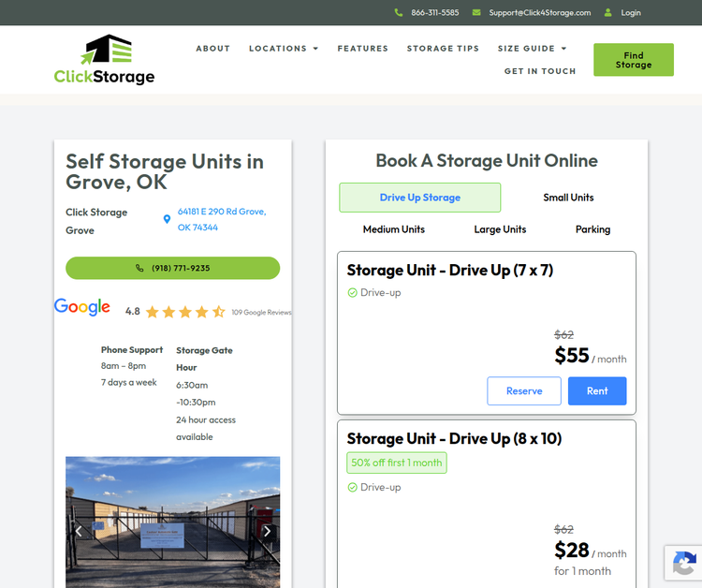Click the star rating row

point(185,312)
